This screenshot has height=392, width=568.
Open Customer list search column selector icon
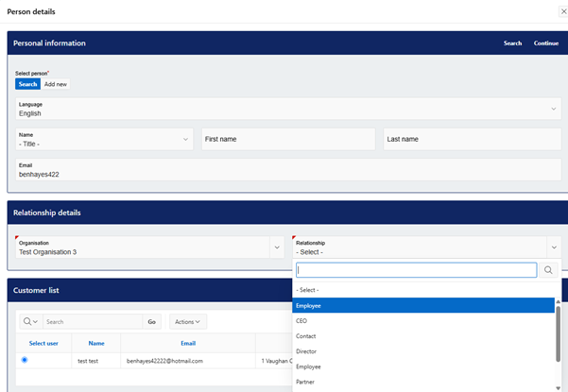[31, 321]
